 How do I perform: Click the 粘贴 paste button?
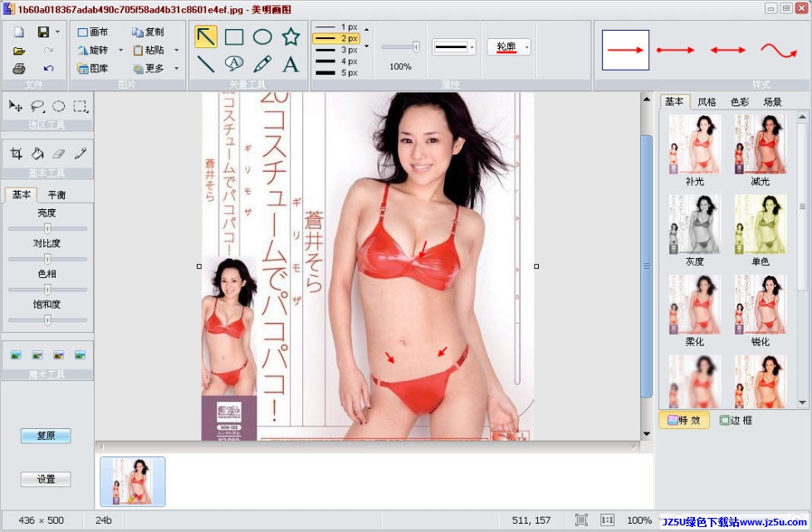point(149,50)
